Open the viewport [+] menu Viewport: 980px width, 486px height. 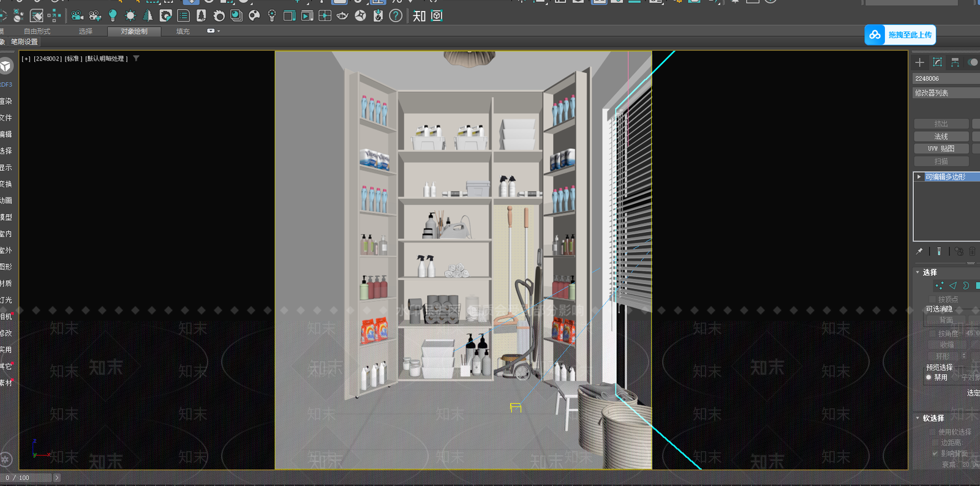[x=26, y=59]
